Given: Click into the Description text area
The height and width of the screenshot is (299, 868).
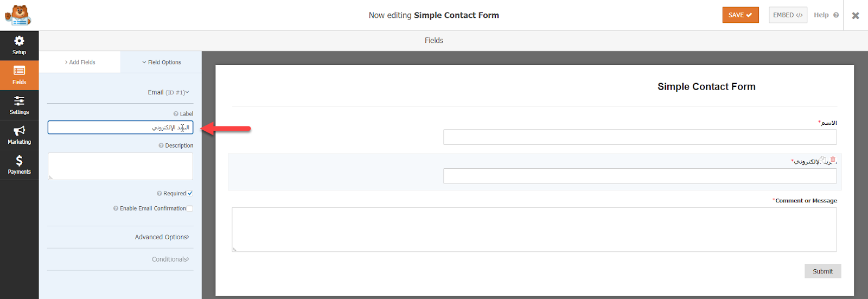Looking at the screenshot, I should 120,166.
